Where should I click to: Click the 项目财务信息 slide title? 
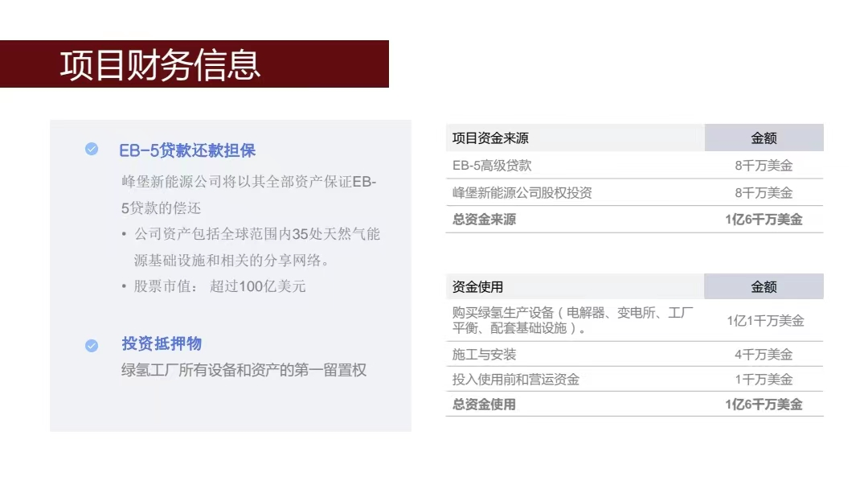click(x=160, y=65)
